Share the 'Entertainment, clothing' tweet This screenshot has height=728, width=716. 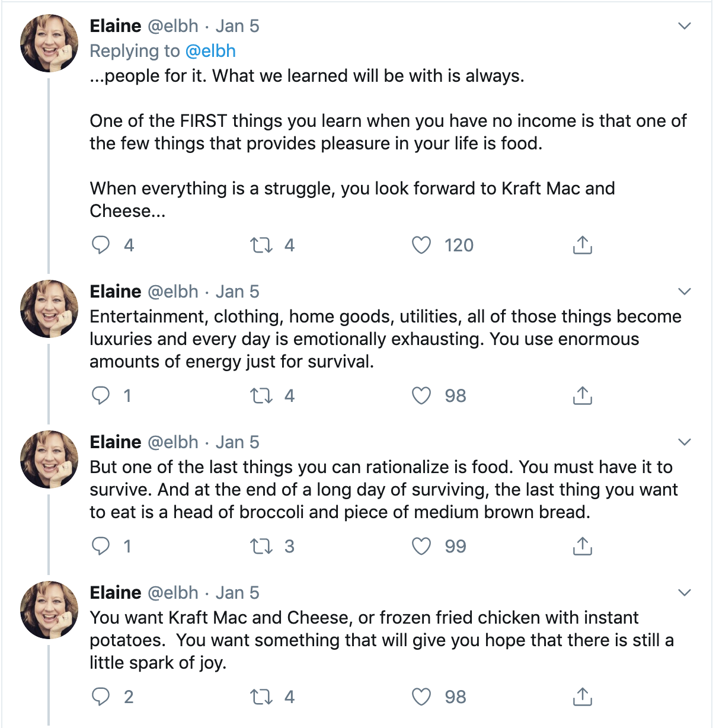[x=583, y=395]
